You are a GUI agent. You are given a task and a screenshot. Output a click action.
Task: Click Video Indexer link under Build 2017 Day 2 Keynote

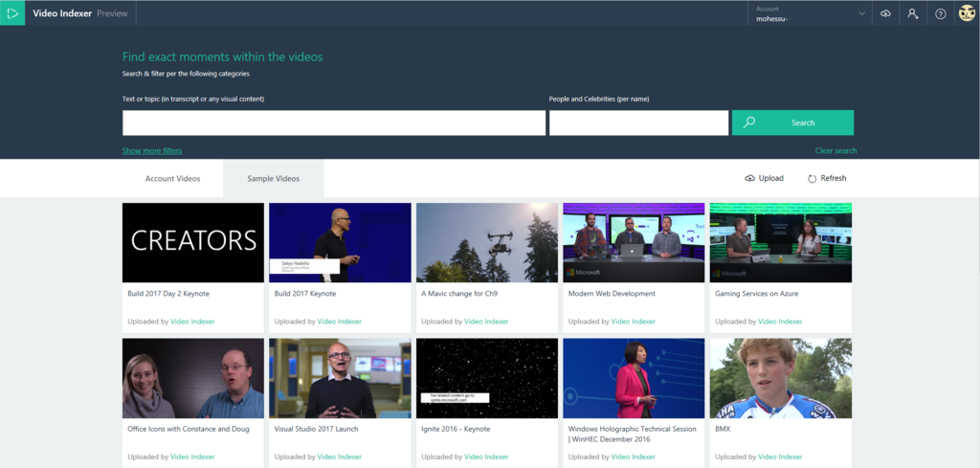192,322
